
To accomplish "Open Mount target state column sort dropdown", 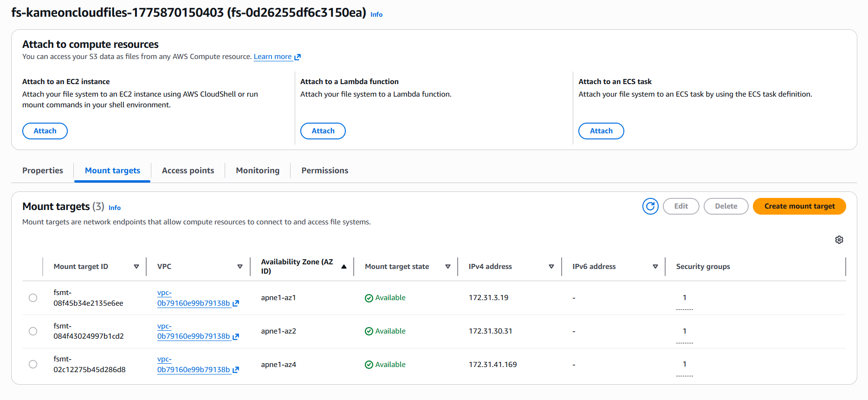I will [x=448, y=267].
